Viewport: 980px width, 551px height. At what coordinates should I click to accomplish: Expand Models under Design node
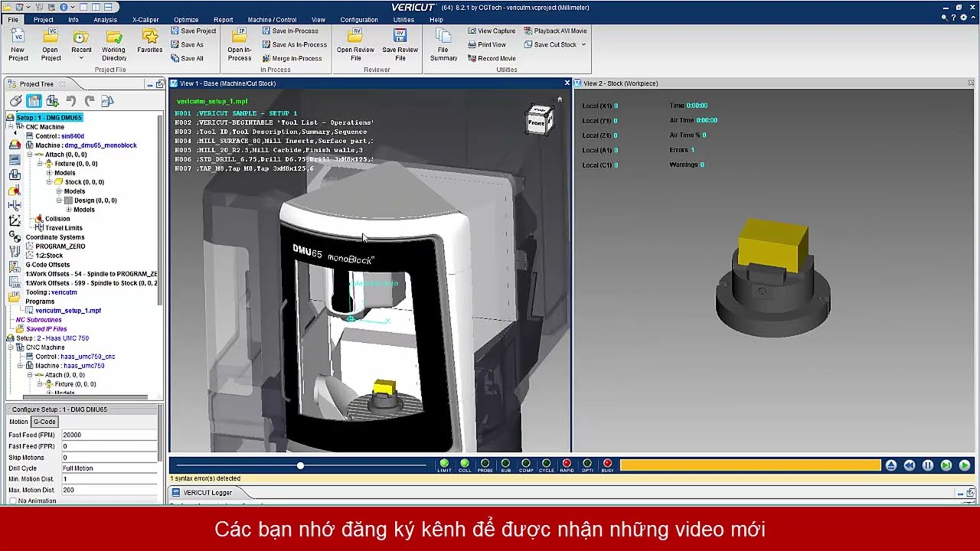click(x=69, y=210)
